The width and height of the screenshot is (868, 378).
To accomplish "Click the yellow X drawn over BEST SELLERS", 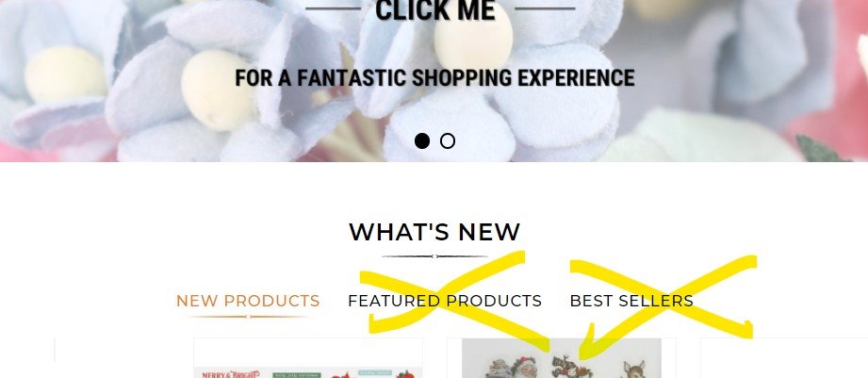I will tap(663, 297).
